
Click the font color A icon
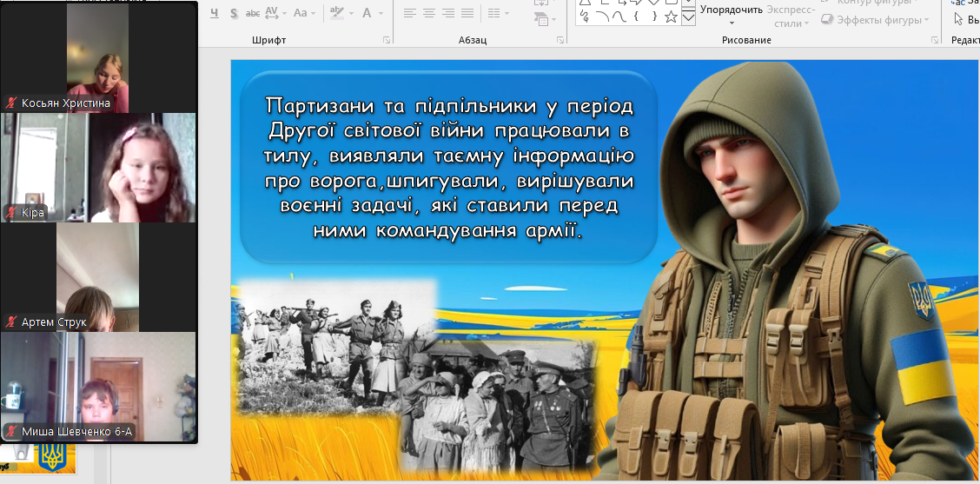pyautogui.click(x=367, y=13)
